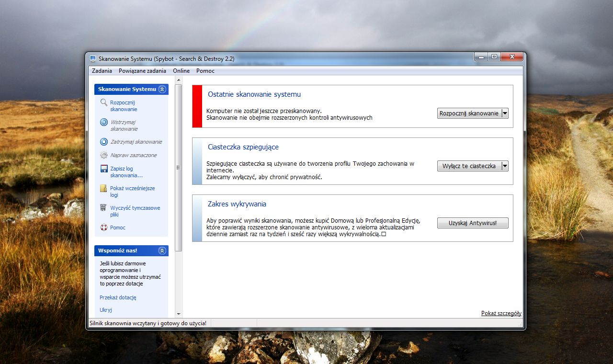Open the Online menu
613x364 pixels.
[x=182, y=71]
